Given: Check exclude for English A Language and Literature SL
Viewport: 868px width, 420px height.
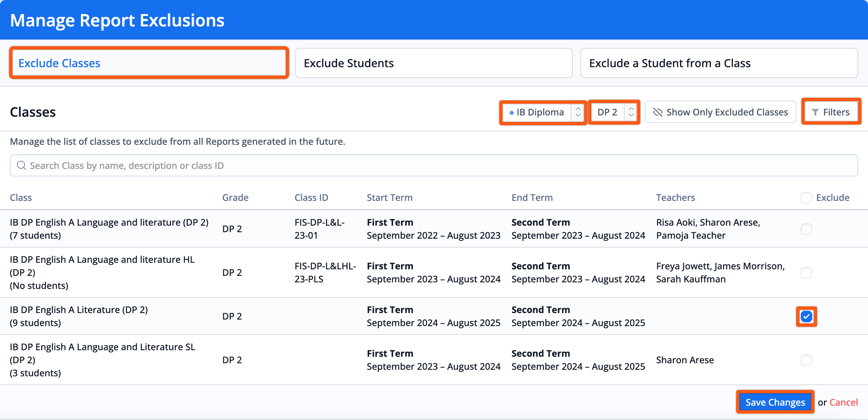Looking at the screenshot, I should coord(806,360).
